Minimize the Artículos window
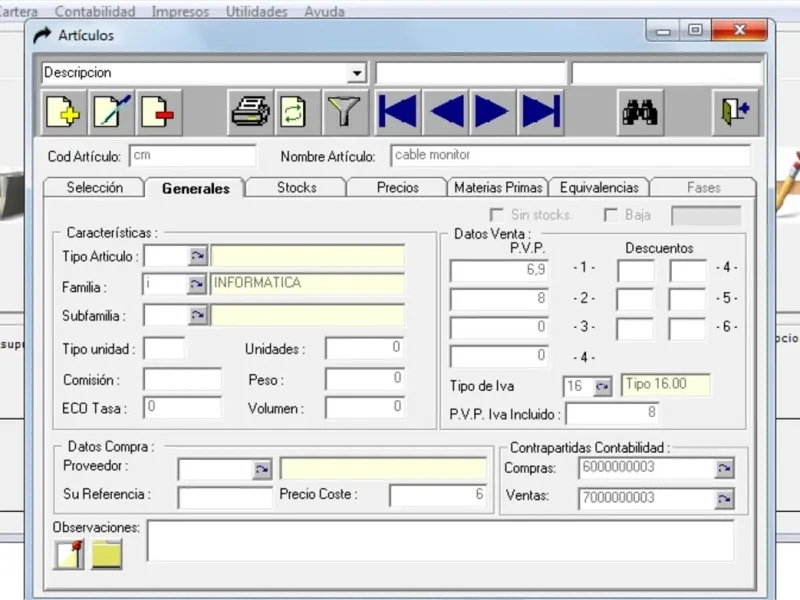 coord(663,31)
